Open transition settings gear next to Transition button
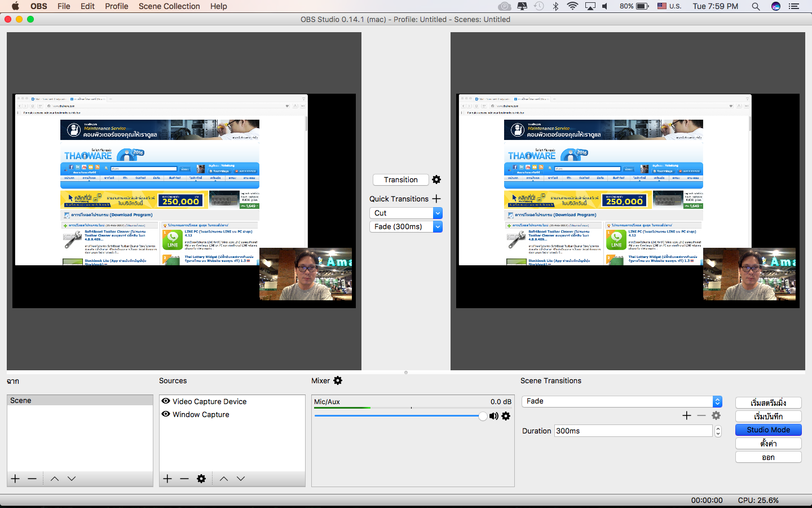This screenshot has width=812, height=508. point(436,179)
